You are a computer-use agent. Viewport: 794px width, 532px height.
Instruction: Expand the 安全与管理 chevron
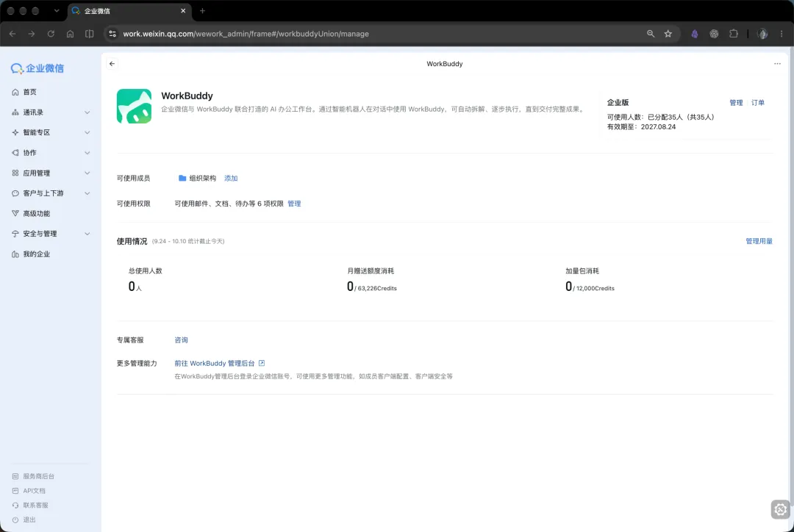87,234
